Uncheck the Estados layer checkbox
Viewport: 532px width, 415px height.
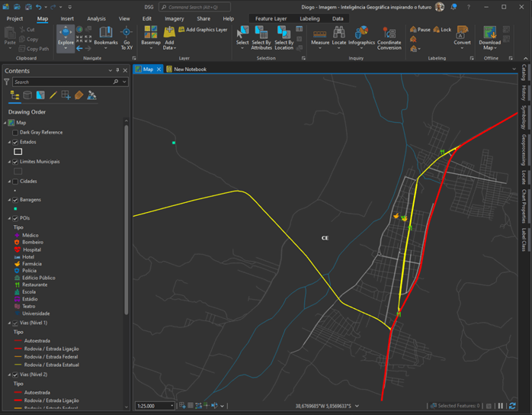coord(15,142)
